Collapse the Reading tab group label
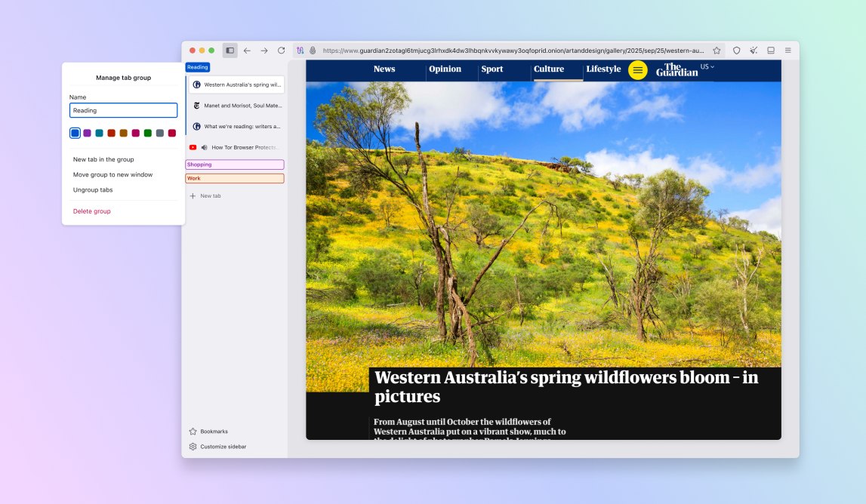The height and width of the screenshot is (504, 866). click(197, 66)
